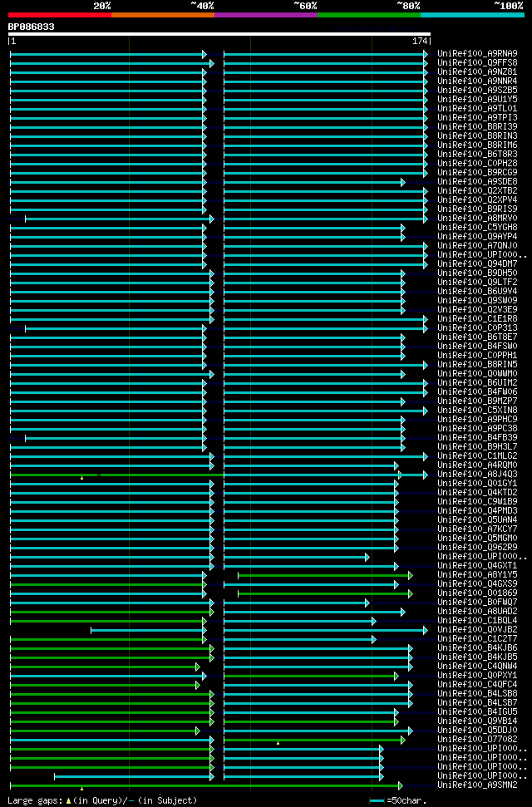The width and height of the screenshot is (532, 807).
Task: Open UniRef100_Q0PXY1 entry
Action: click(477, 676)
